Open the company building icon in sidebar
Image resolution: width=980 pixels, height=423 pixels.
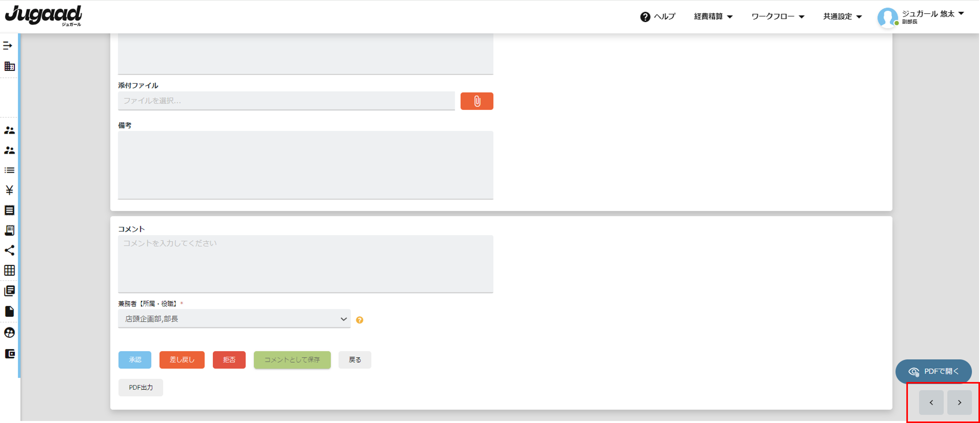[x=10, y=66]
